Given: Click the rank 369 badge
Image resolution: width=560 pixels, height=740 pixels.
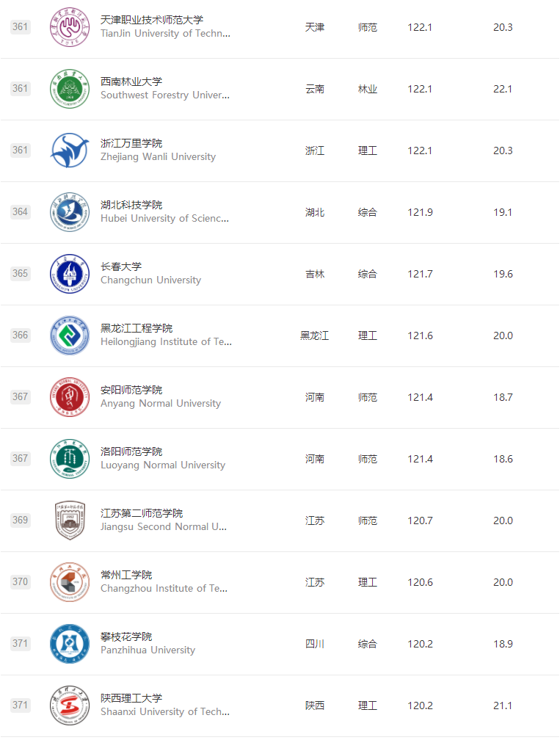Looking at the screenshot, I should point(21,520).
